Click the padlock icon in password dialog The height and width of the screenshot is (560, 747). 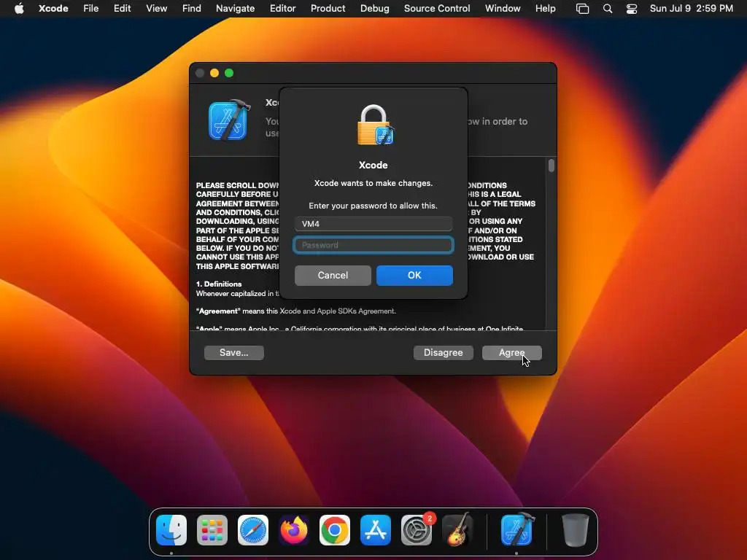(376, 125)
